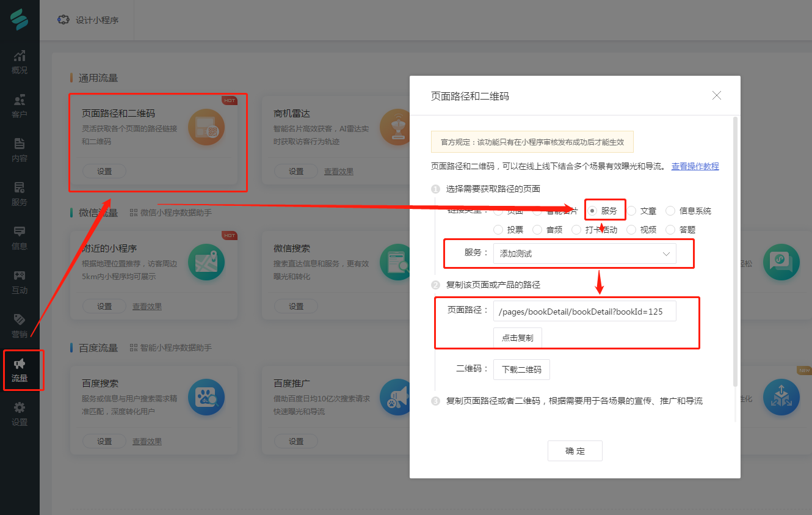
Task: Open the 智能小程序数据助手 link
Action: point(176,348)
